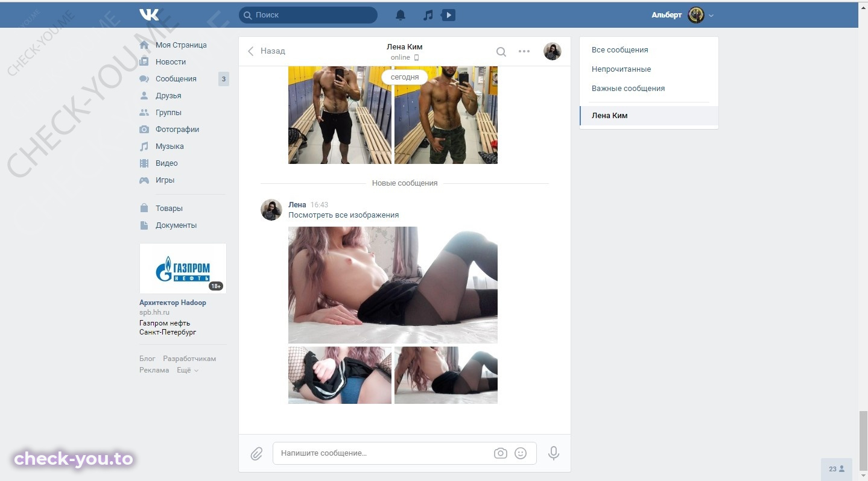Click the сегодня date label

[405, 77]
